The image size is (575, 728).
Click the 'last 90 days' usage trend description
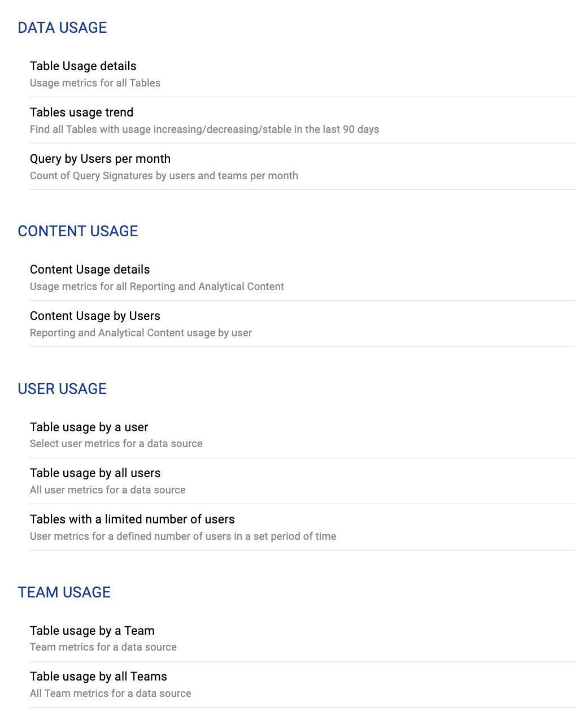204,129
